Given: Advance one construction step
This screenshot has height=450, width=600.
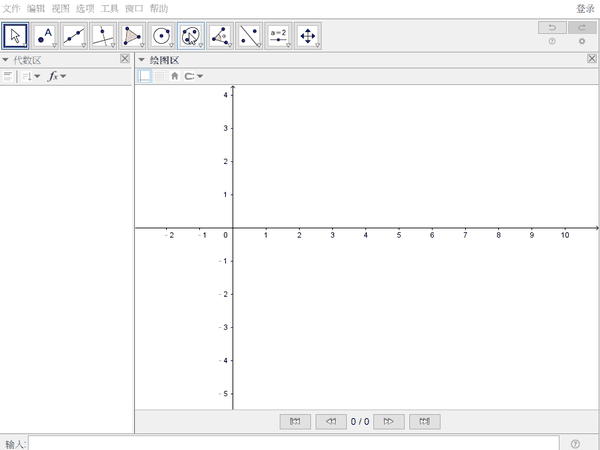Looking at the screenshot, I should (389, 422).
